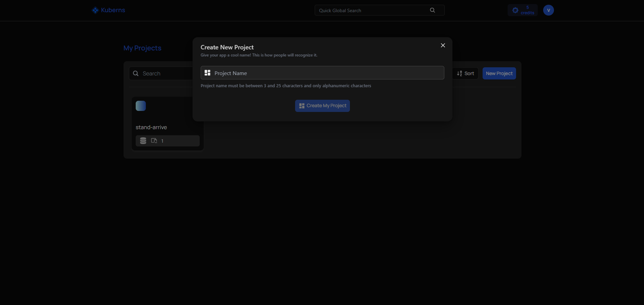This screenshot has width=644, height=305.
Task: Select the My Projects heading
Action: coord(142,48)
